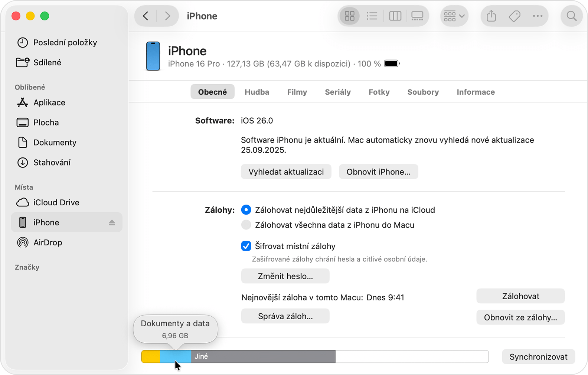Open Poslední položky in the sidebar

coord(67,42)
